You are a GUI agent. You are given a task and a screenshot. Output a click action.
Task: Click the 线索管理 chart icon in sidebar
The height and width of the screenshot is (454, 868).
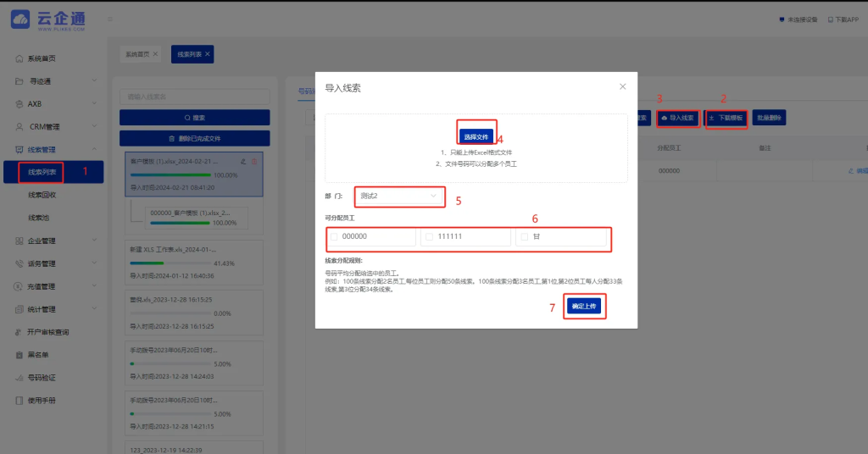19,149
